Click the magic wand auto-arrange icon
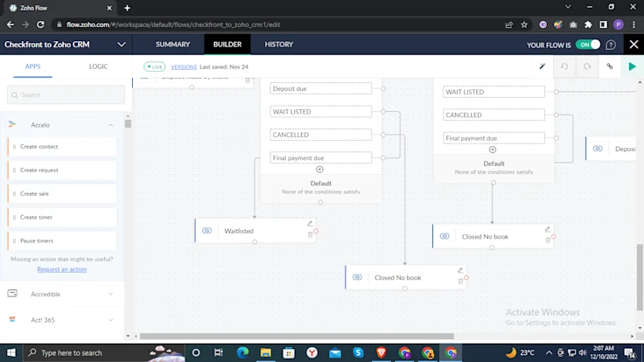 coord(542,66)
